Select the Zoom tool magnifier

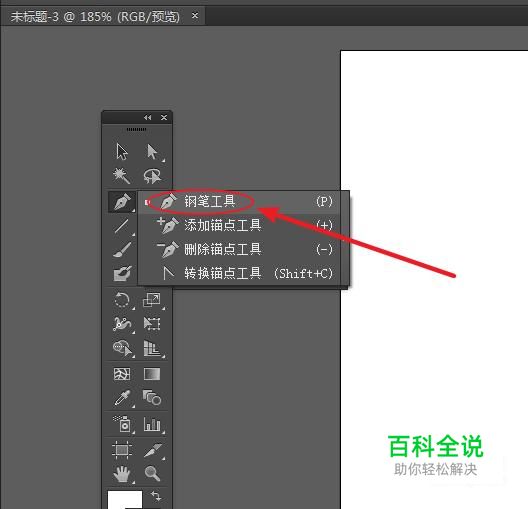(x=152, y=473)
